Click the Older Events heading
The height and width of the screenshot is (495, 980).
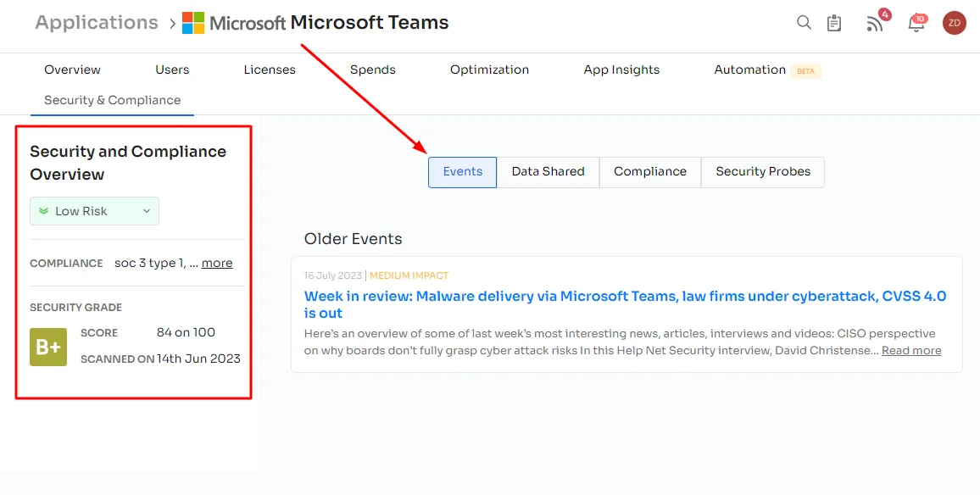coord(354,239)
